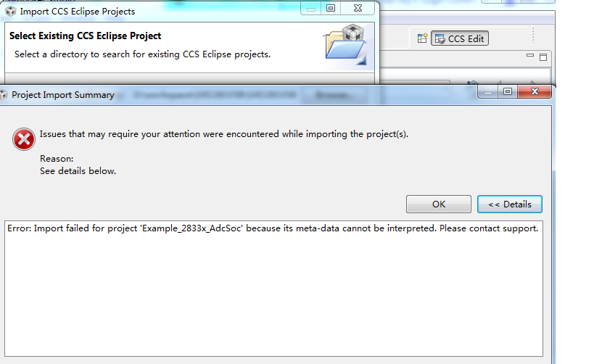Switch to the CCS Edit perspective
The height and width of the screenshot is (364, 594).
pos(460,38)
